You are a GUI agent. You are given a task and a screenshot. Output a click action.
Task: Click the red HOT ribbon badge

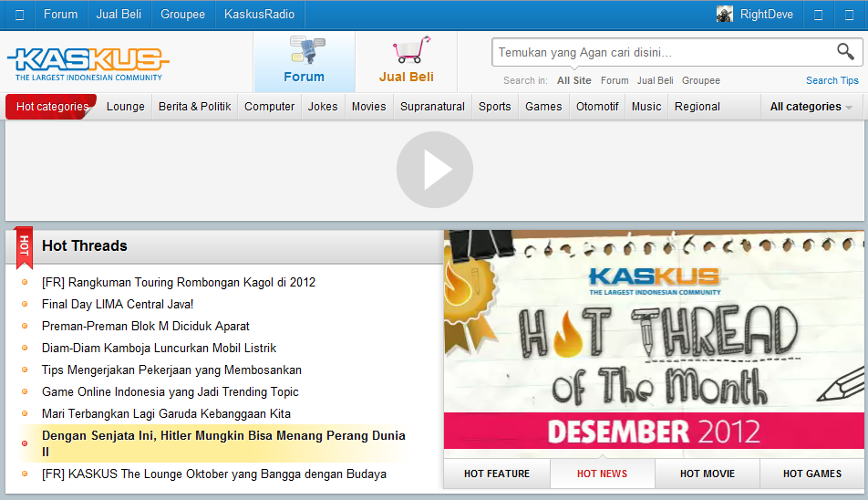[24, 247]
